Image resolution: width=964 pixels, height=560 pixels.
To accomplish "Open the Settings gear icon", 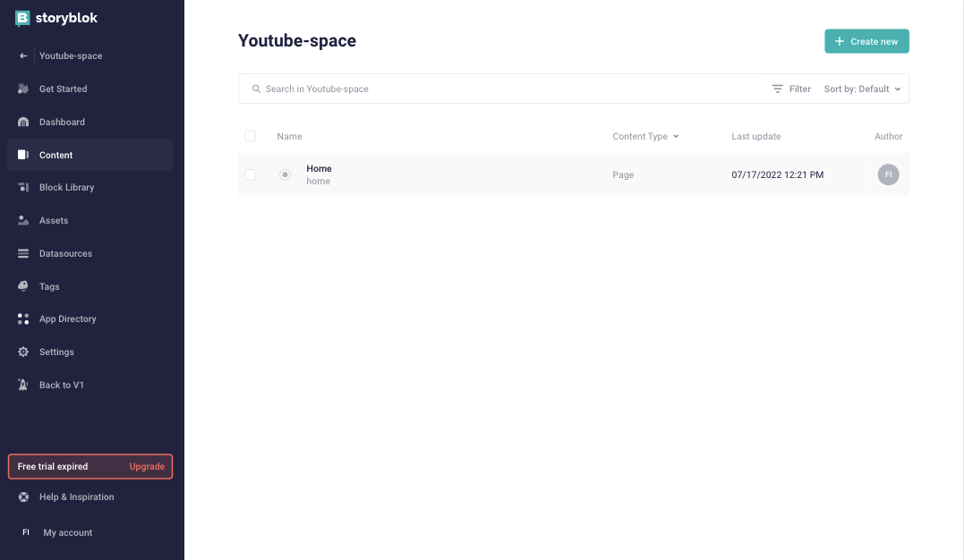I will pyautogui.click(x=23, y=352).
